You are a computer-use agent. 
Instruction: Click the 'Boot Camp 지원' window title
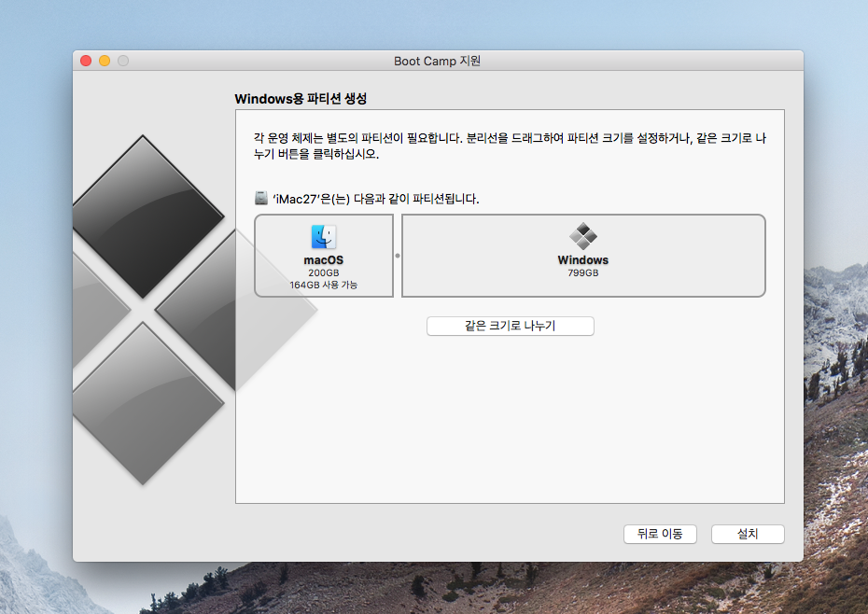click(438, 61)
